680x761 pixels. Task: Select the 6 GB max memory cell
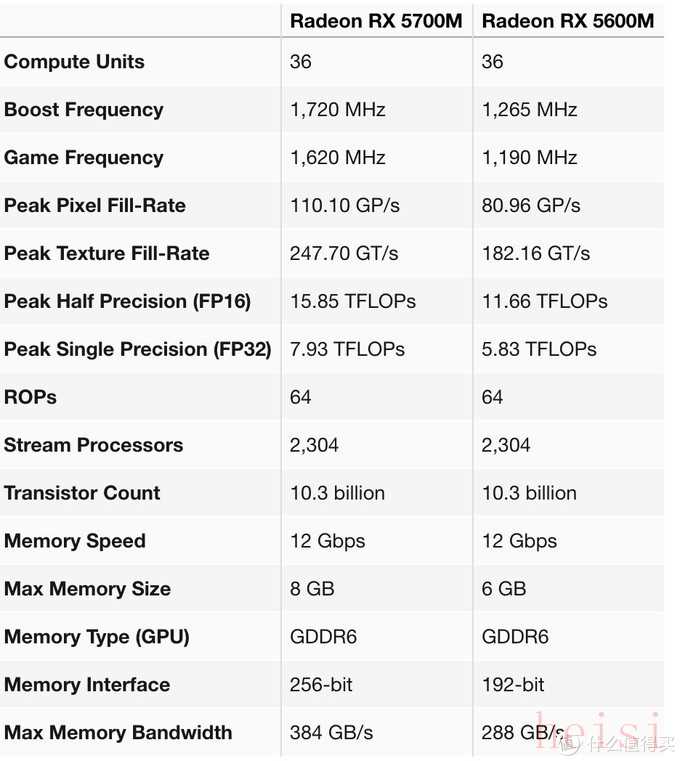[503, 590]
